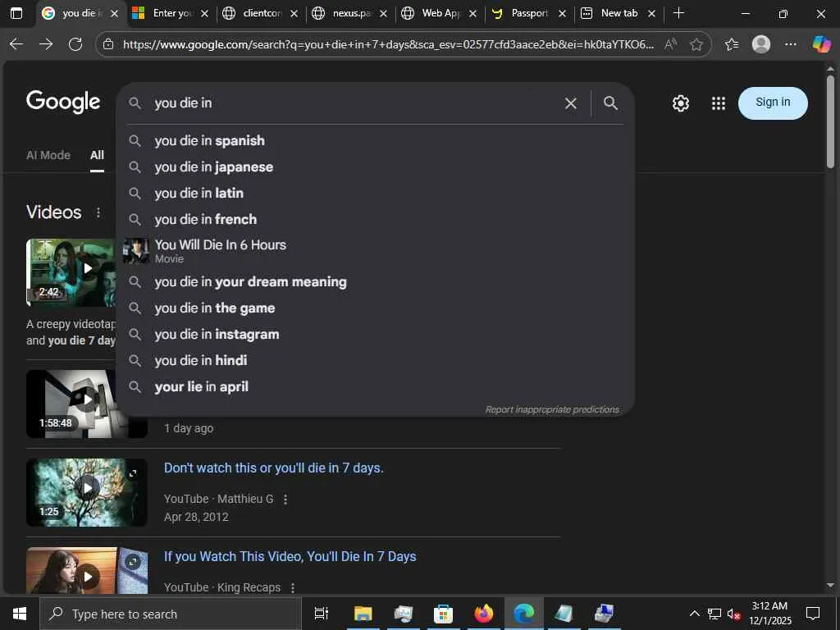840x630 pixels.
Task: Switch to the Web App tab
Action: [x=440, y=13]
